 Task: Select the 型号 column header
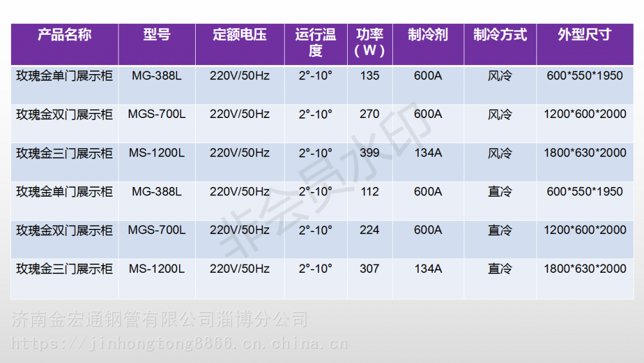pos(156,35)
